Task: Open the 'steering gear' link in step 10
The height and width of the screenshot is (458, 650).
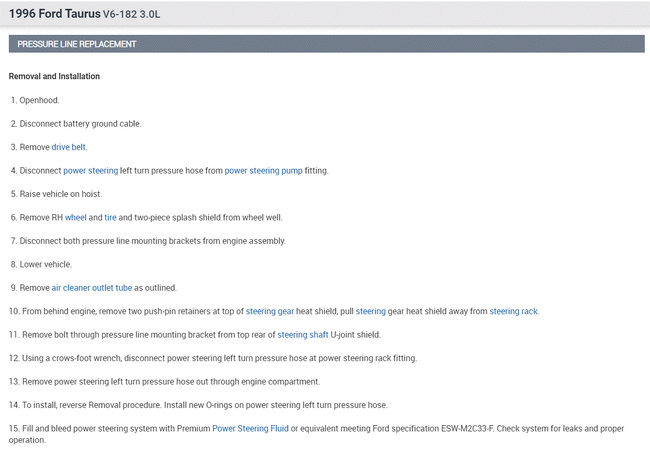Action: pyautogui.click(x=269, y=311)
